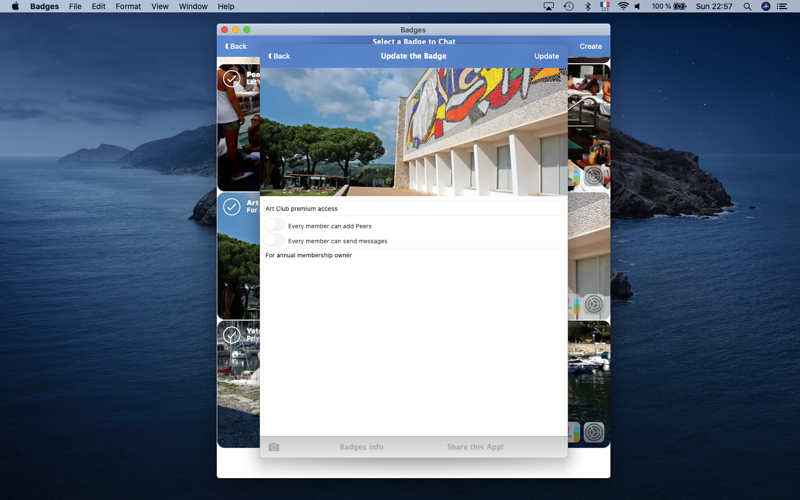The height and width of the screenshot is (500, 800).
Task: Click the Create button at top right
Action: (590, 46)
